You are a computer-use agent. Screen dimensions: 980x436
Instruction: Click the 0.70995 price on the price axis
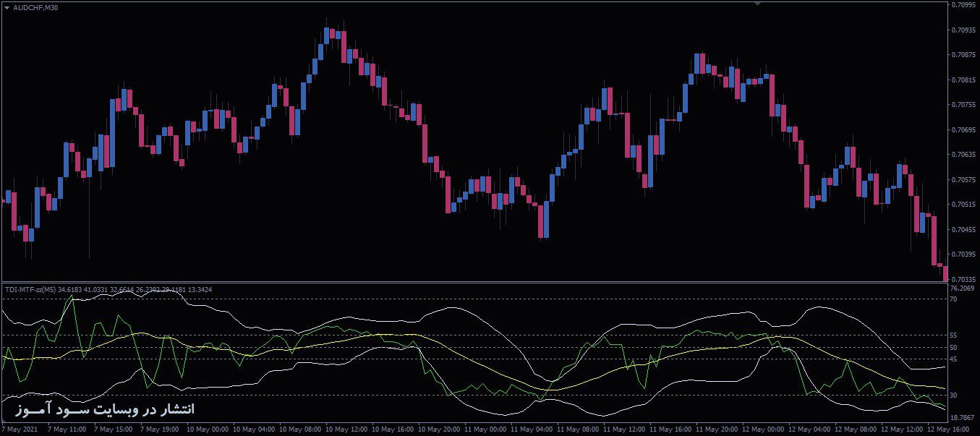click(x=964, y=5)
